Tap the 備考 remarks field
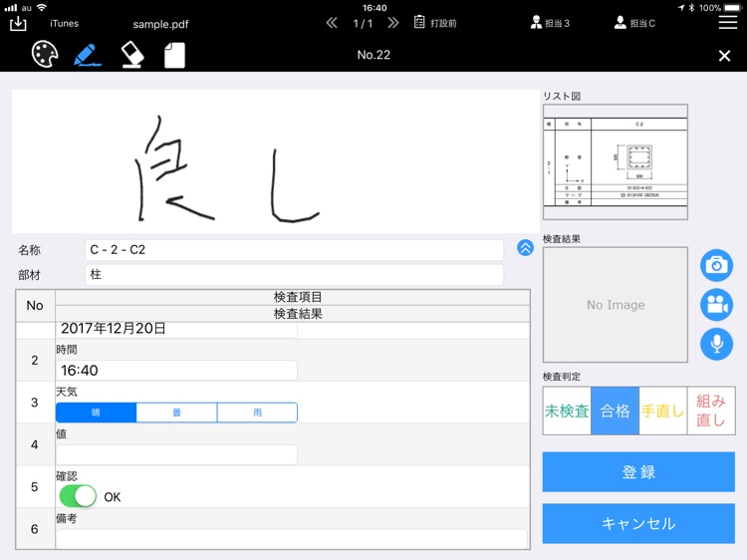The height and width of the screenshot is (560, 747). (292, 539)
